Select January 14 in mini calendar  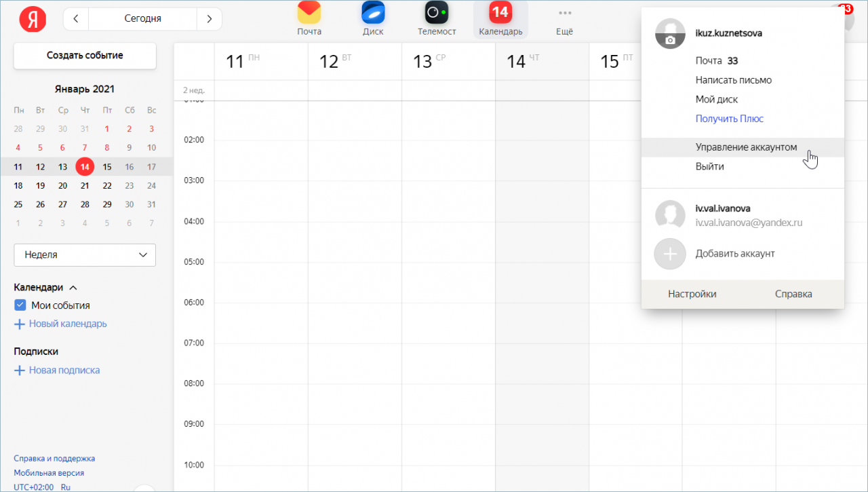pyautogui.click(x=85, y=167)
